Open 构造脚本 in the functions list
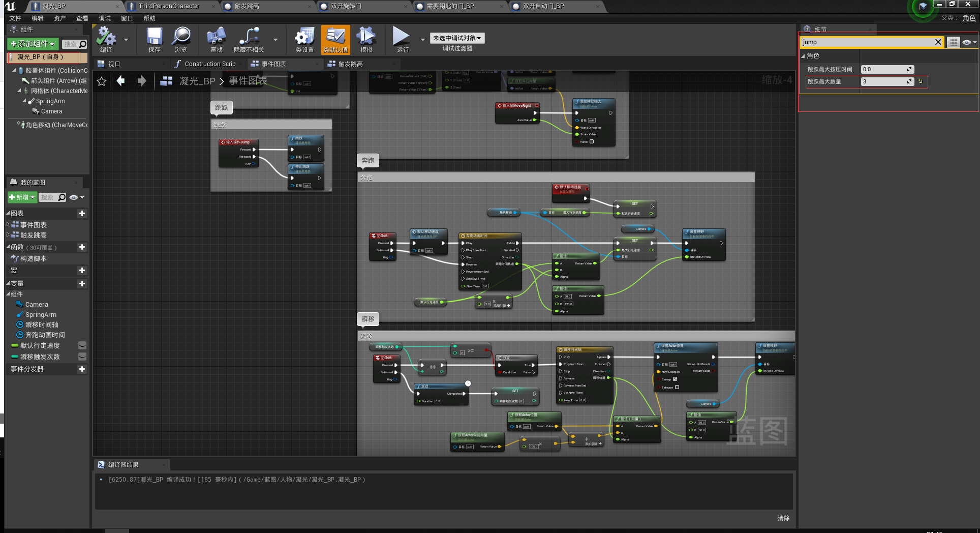The width and height of the screenshot is (980, 533). (x=34, y=259)
